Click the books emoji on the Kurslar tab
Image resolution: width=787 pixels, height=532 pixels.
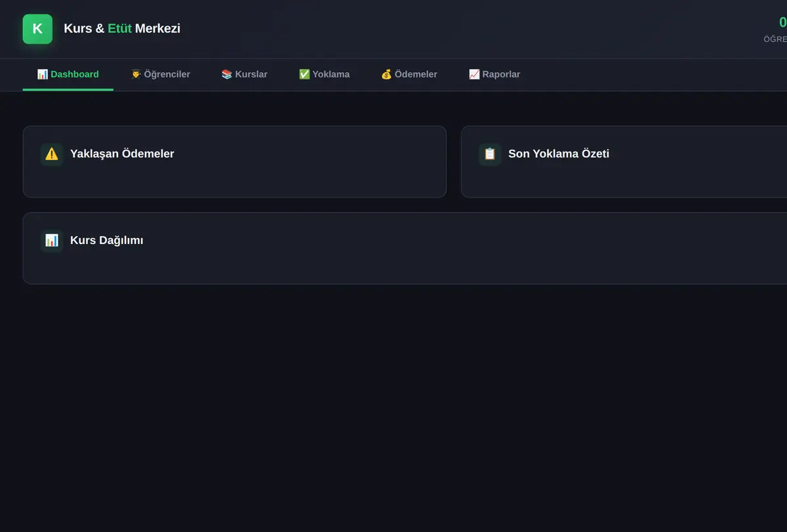[x=227, y=74]
